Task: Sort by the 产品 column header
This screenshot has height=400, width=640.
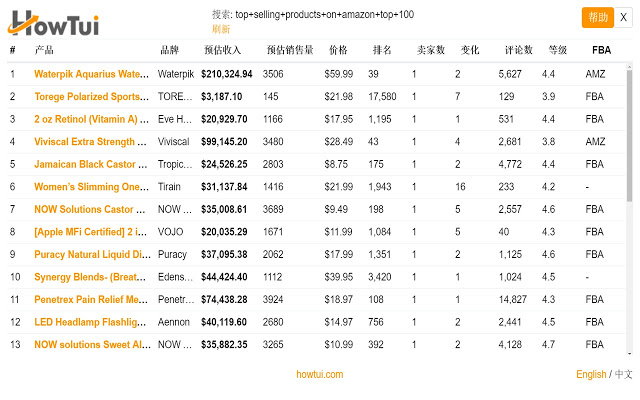Action: click(x=44, y=50)
